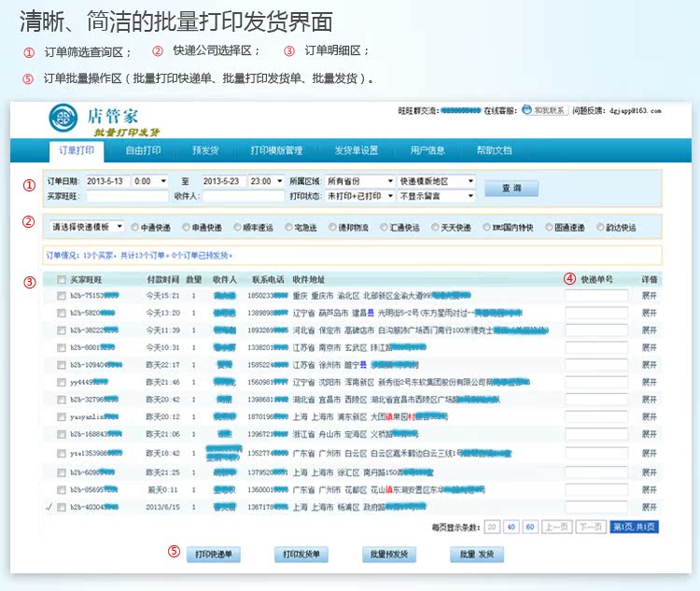Click the 批量发货 button
700x591 pixels.
pos(477,555)
